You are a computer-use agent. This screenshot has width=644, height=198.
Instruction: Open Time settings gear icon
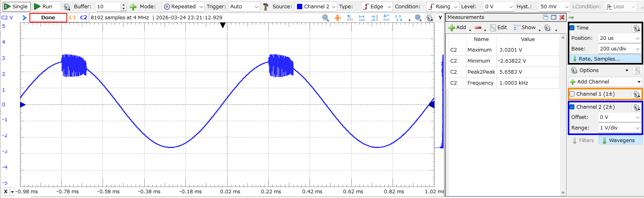(x=636, y=28)
